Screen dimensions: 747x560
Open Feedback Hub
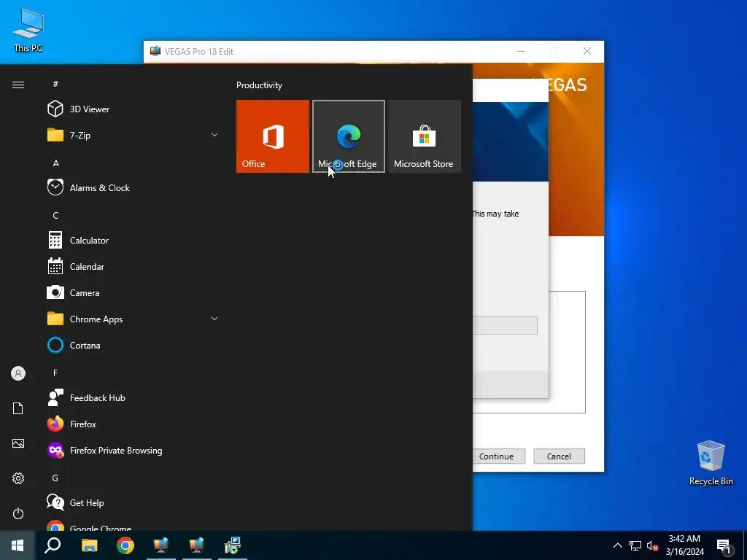point(133,397)
